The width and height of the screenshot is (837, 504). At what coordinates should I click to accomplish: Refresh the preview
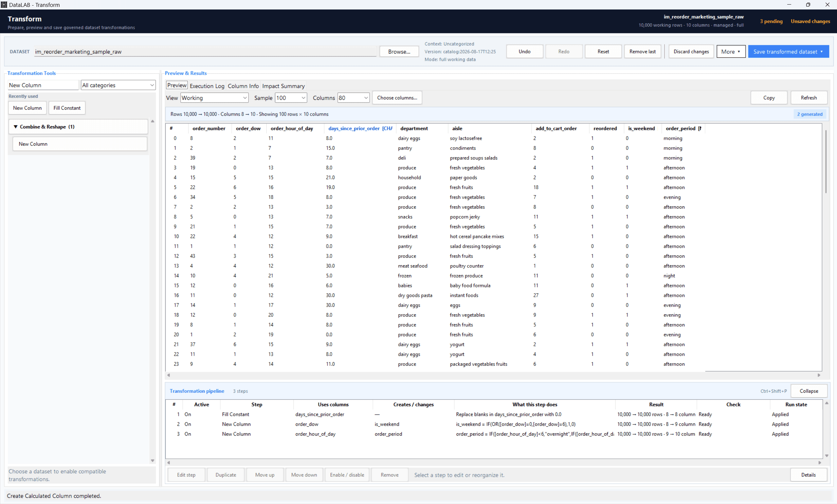[x=809, y=98]
